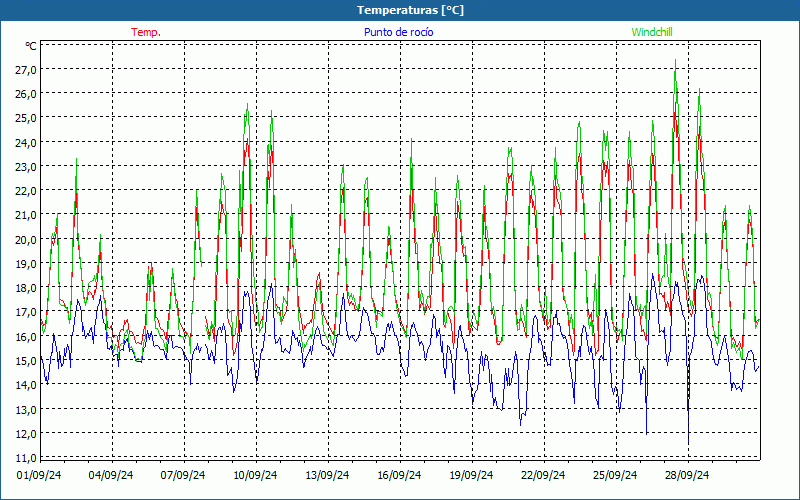The image size is (800, 500).
Task: Click the 22/09/24 date label
Action: tap(543, 475)
